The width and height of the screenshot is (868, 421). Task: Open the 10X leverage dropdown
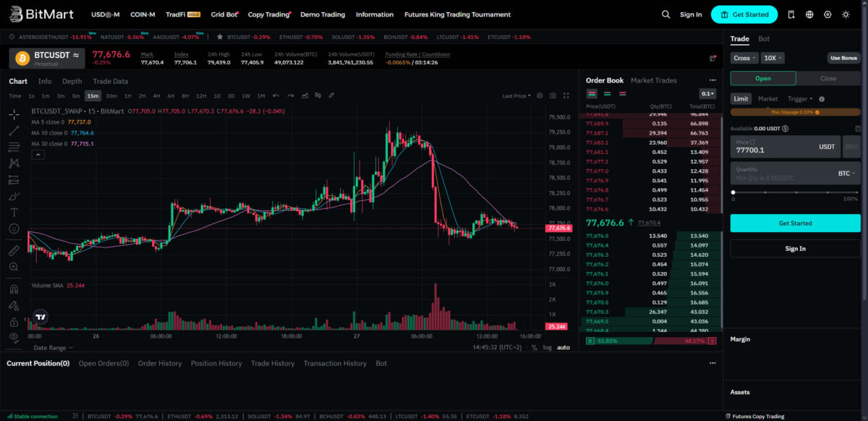click(x=773, y=58)
